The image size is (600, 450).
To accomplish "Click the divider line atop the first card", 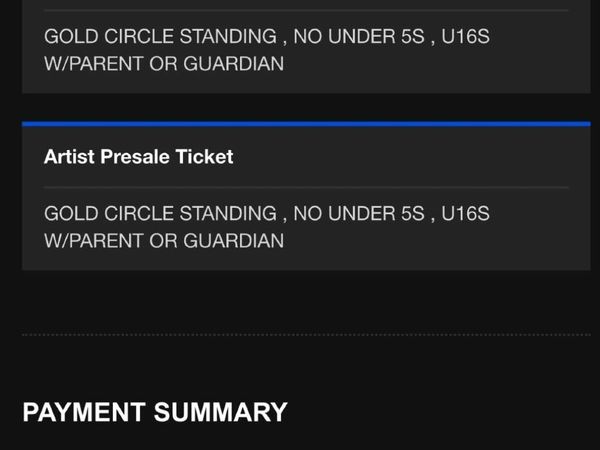I will (x=306, y=10).
